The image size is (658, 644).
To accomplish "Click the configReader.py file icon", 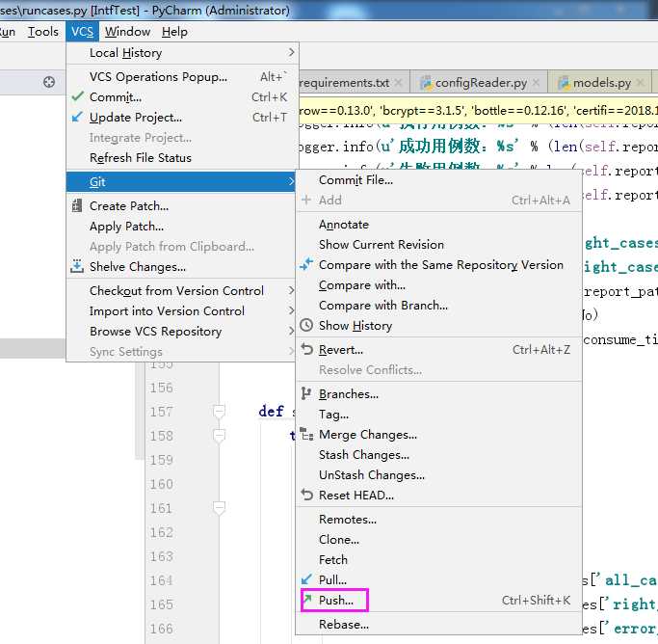I will pos(427,83).
